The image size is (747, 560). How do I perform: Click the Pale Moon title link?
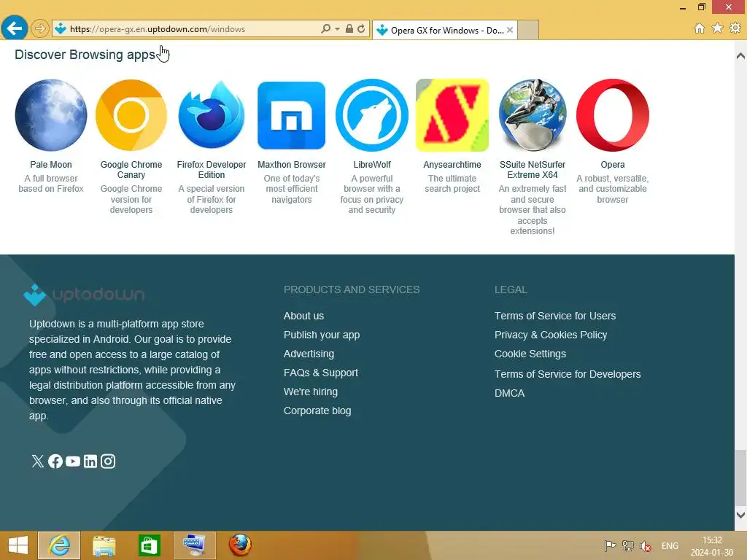pos(51,164)
